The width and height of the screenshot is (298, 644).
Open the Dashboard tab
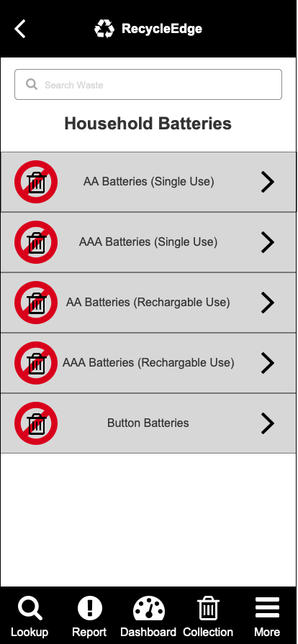(148, 616)
